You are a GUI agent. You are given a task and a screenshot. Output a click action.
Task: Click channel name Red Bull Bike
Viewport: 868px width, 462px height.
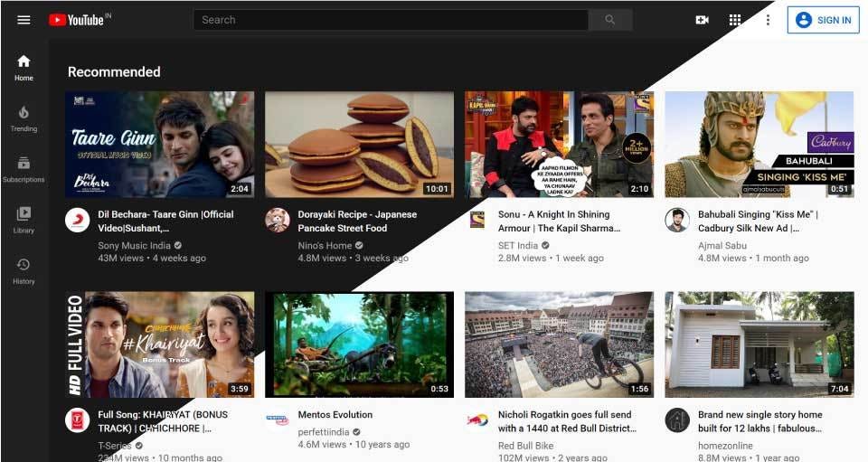(525, 446)
